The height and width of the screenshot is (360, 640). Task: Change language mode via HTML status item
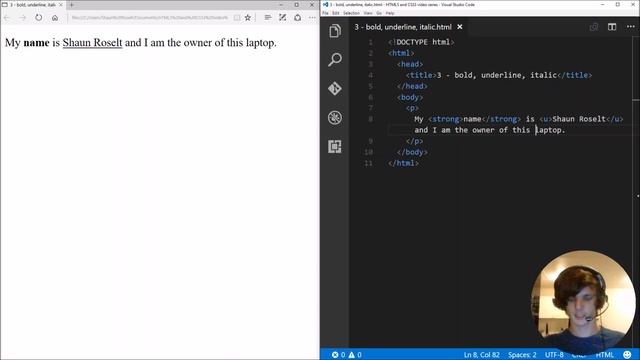pos(604,354)
